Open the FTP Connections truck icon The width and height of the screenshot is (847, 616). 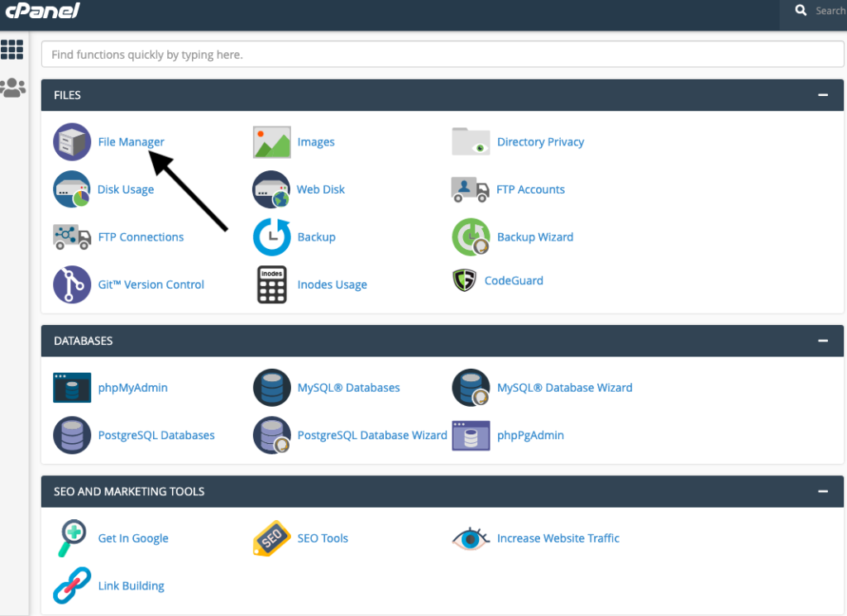tap(72, 237)
